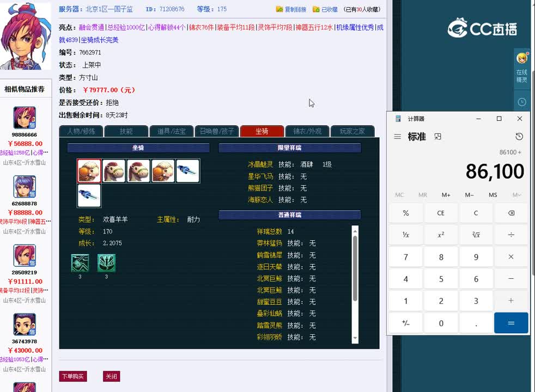Switch to the 玩家之家 tab

pos(352,131)
